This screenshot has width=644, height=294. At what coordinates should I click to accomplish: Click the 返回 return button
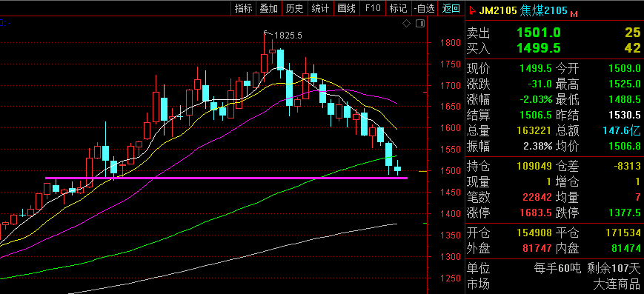[x=451, y=8]
